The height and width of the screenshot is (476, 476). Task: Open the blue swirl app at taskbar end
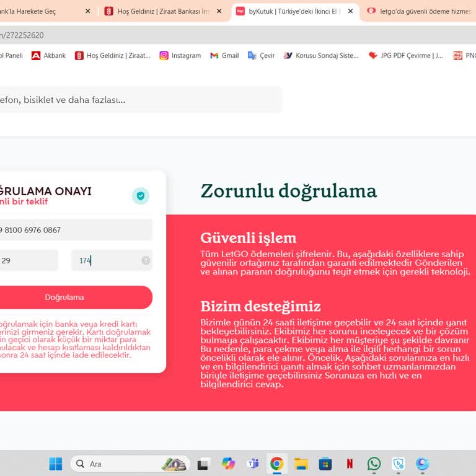click(422, 464)
